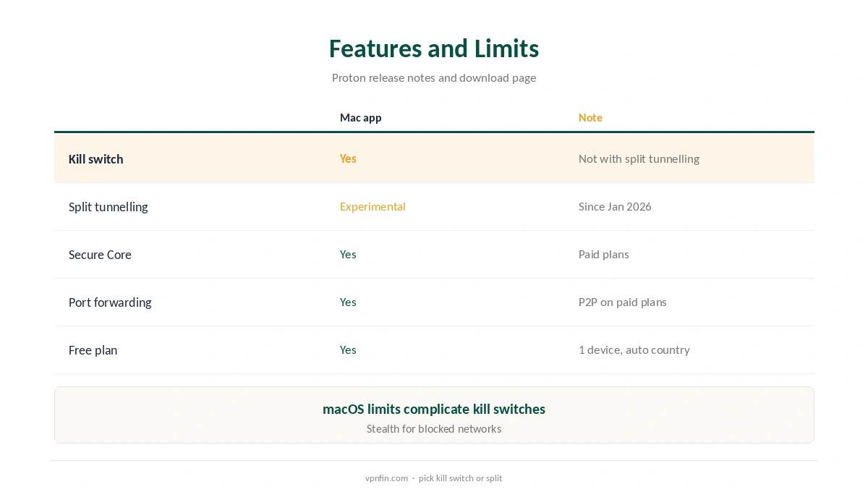Click the 'Features and Limits' heading
Image resolution: width=868 pixels, height=492 pixels.
click(434, 48)
